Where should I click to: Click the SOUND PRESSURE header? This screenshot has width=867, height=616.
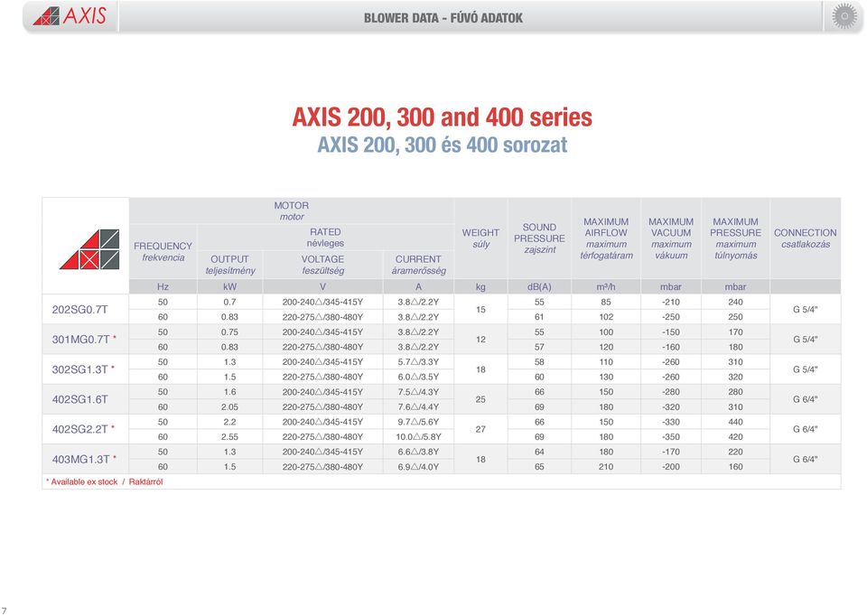point(539,238)
